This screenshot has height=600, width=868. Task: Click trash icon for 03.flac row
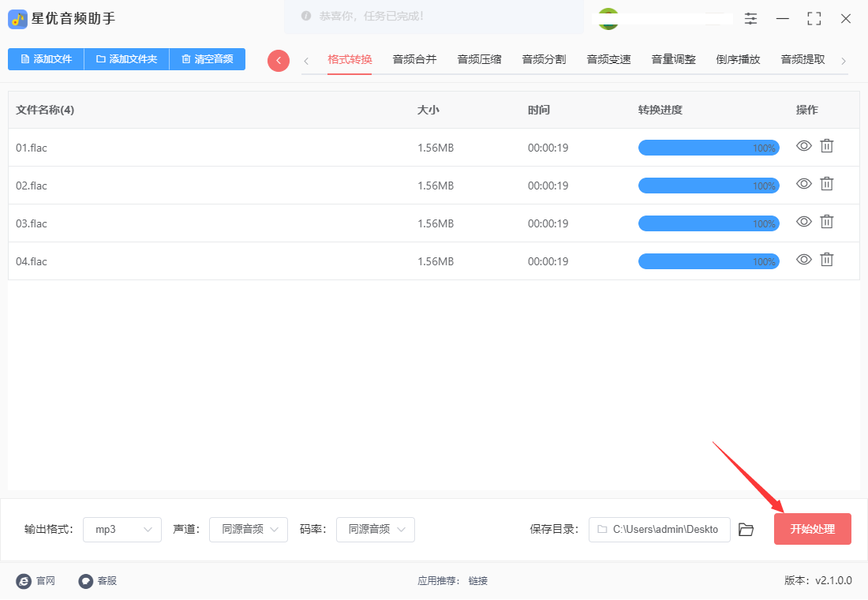tap(826, 222)
